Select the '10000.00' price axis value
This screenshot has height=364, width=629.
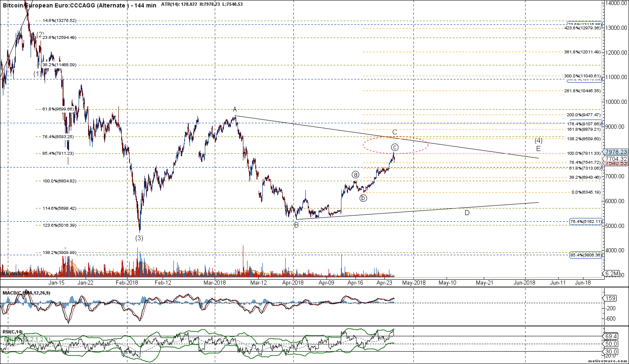[x=617, y=102]
